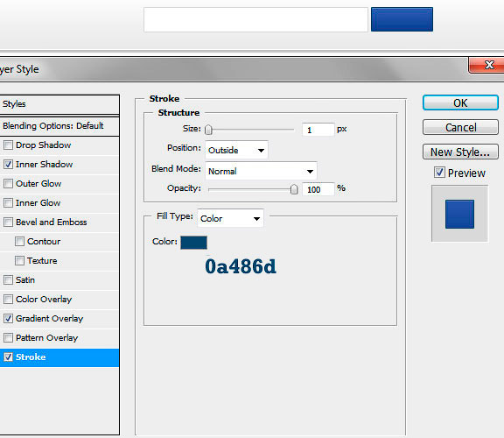This screenshot has width=504, height=438.
Task: Tick the Color Overlay checkbox
Action: tap(8, 300)
